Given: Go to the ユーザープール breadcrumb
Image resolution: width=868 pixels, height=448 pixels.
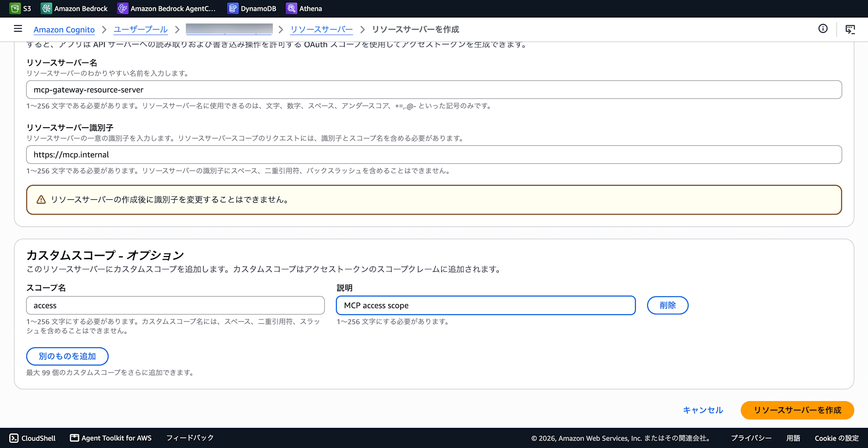Looking at the screenshot, I should point(141,30).
